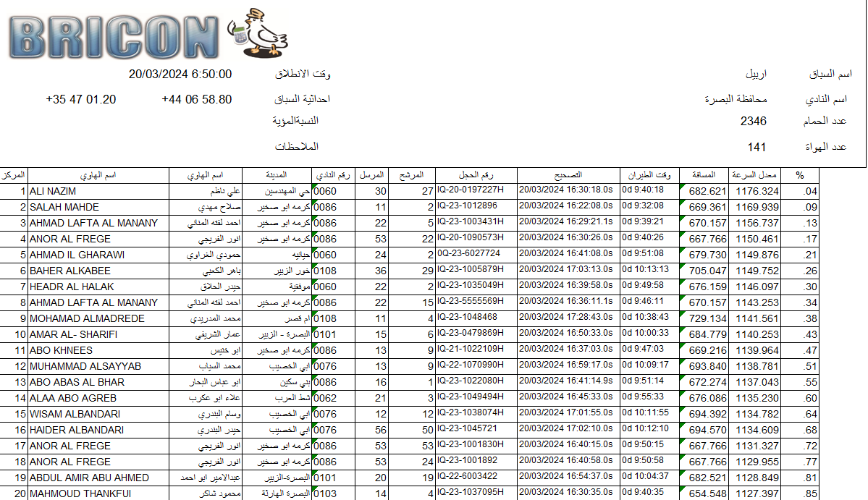The image size is (868, 500).
Task: Click the launch time value 20/03/2024 6:50:00
Action: (180, 75)
